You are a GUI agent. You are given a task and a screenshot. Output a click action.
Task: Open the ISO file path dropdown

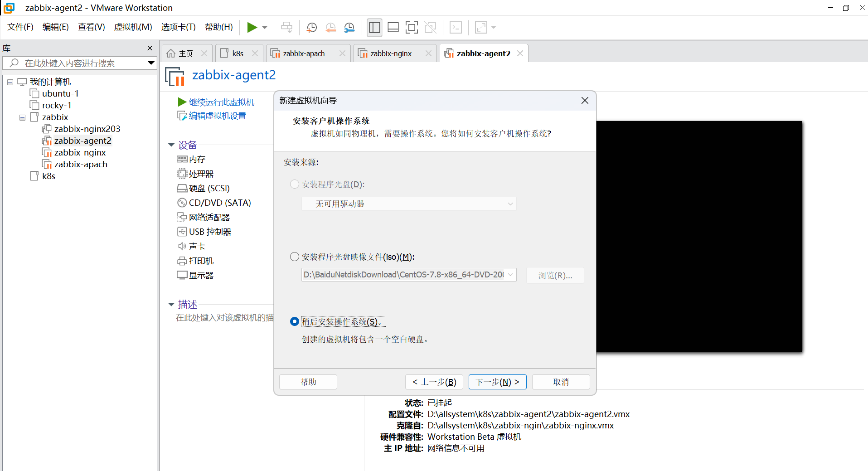510,275
